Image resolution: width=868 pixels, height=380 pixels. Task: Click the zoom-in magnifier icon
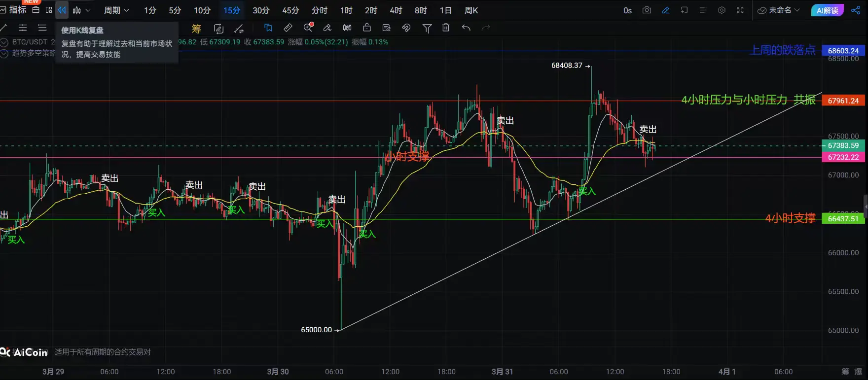(308, 27)
